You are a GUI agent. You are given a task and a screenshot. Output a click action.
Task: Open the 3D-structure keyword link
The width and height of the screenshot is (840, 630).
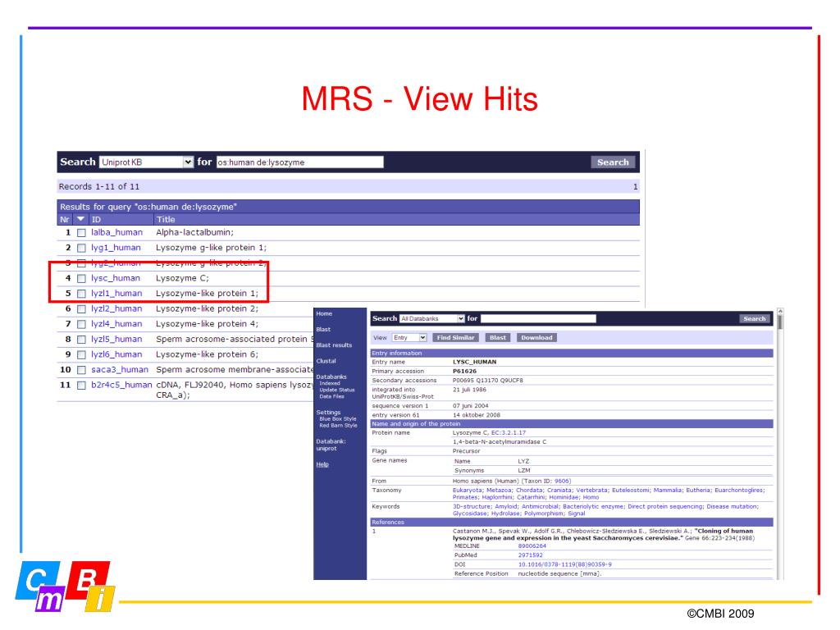click(x=472, y=506)
